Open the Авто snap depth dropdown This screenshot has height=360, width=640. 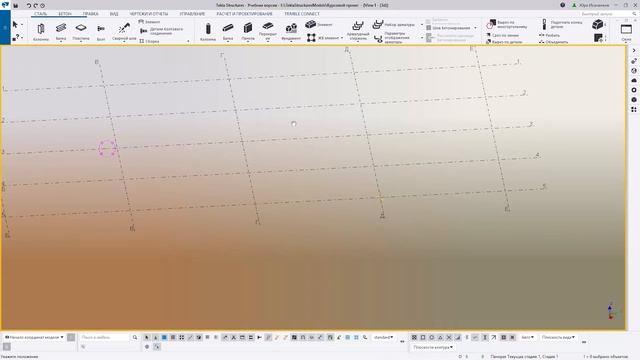point(527,337)
